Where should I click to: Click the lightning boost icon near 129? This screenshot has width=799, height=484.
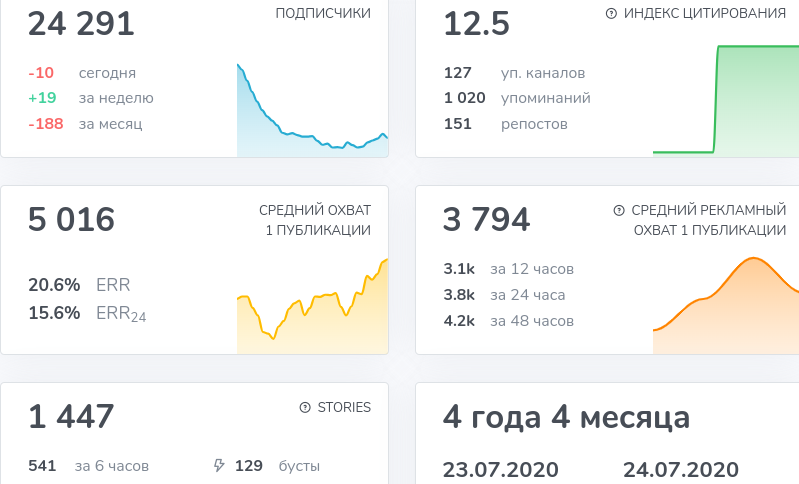pyautogui.click(x=219, y=465)
